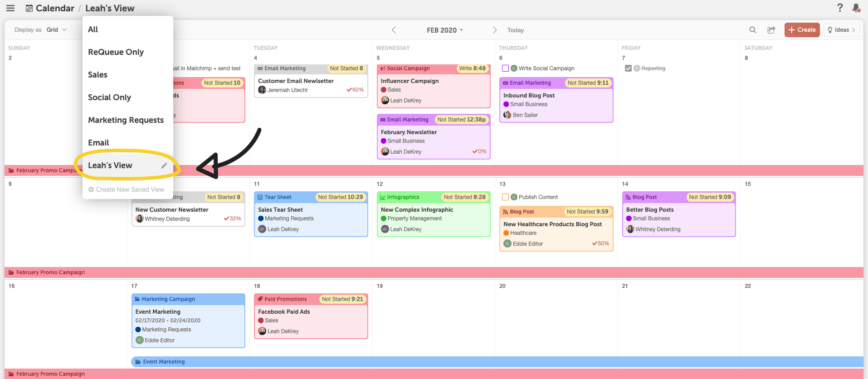The image size is (868, 379).
Task: Open Event Marketing campaign card on Feb 17
Action: [188, 321]
